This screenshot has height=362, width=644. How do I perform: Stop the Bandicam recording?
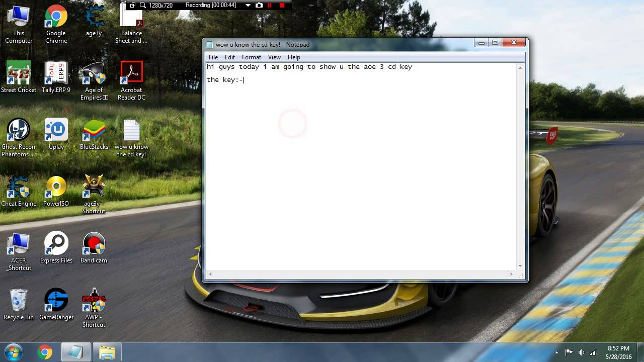tap(282, 5)
